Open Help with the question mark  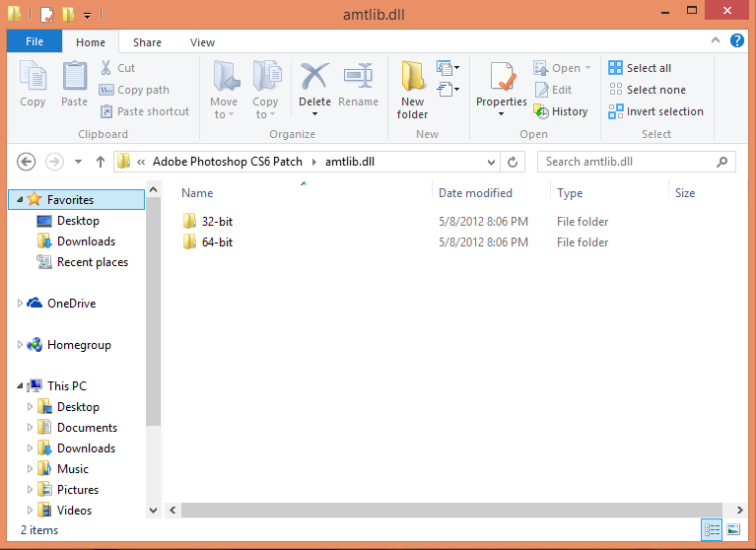pos(736,41)
